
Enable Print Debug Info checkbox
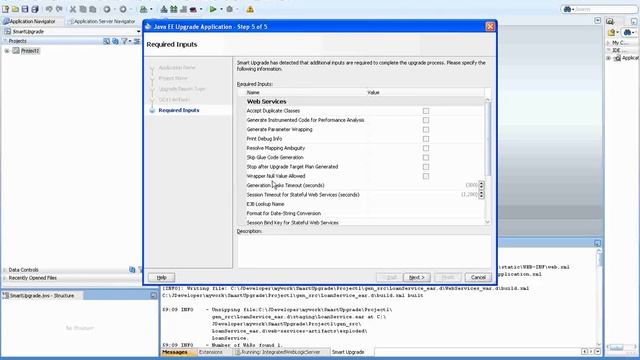[x=426, y=139]
